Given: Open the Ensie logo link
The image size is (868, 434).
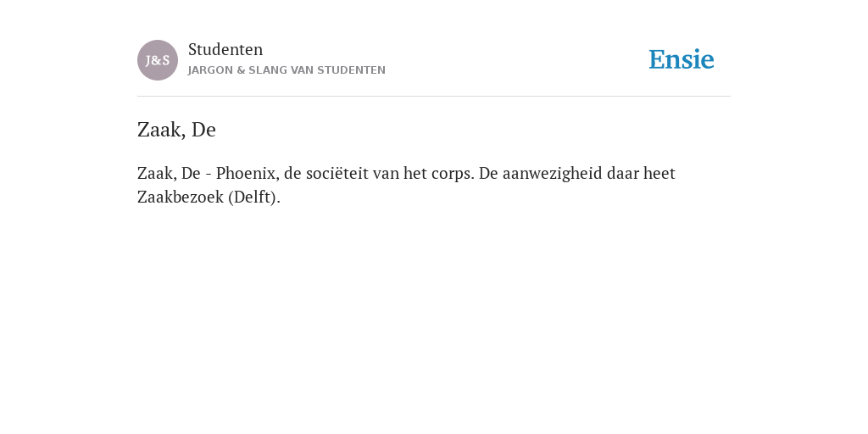Looking at the screenshot, I should (682, 59).
